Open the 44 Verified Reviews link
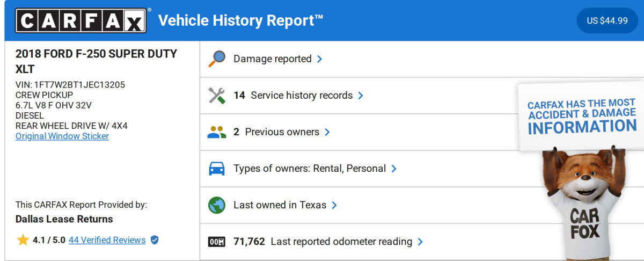This screenshot has height=261, width=644. coord(107,240)
